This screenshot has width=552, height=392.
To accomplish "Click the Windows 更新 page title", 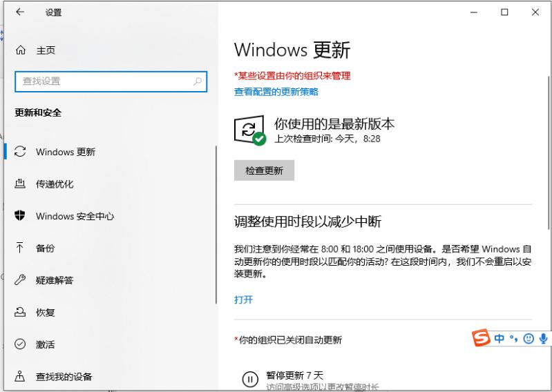I will [x=292, y=50].
